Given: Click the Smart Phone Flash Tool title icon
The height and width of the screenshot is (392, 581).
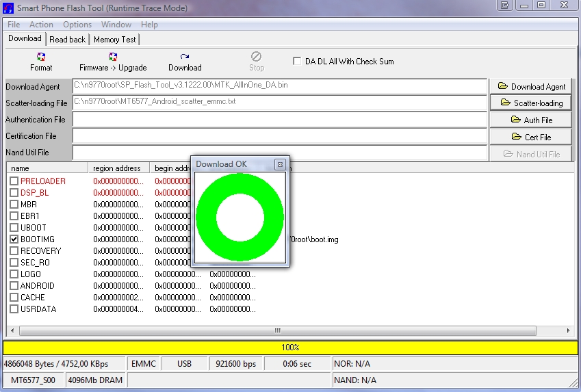Looking at the screenshot, I should tap(8, 8).
